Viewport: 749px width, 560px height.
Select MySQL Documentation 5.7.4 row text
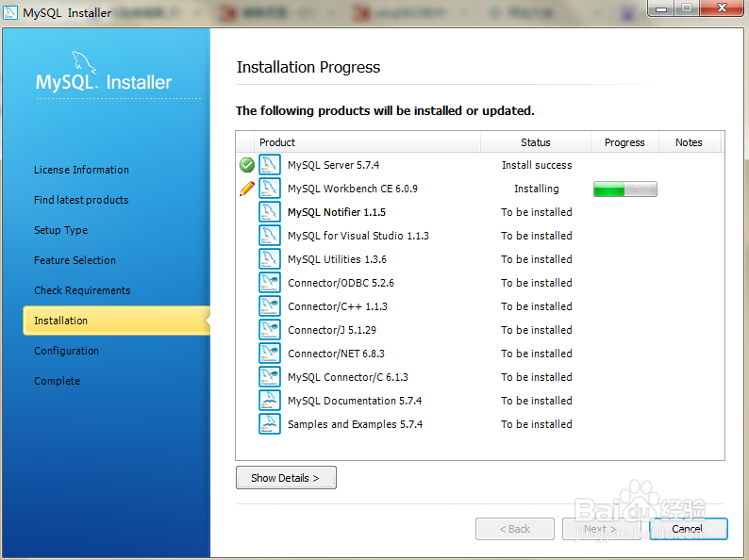pos(355,401)
